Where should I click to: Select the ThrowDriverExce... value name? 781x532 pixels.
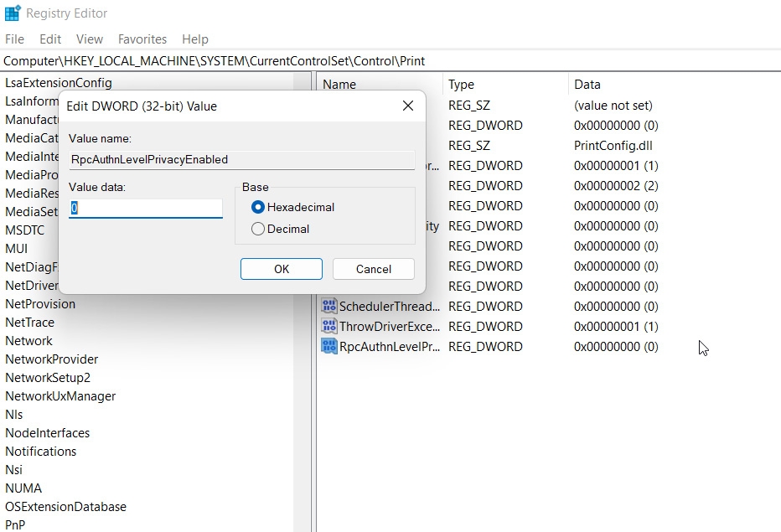coord(390,326)
